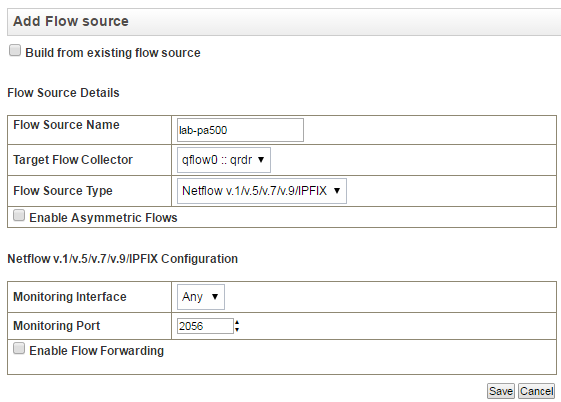
Task: Save the new flow source
Action: pyautogui.click(x=501, y=391)
